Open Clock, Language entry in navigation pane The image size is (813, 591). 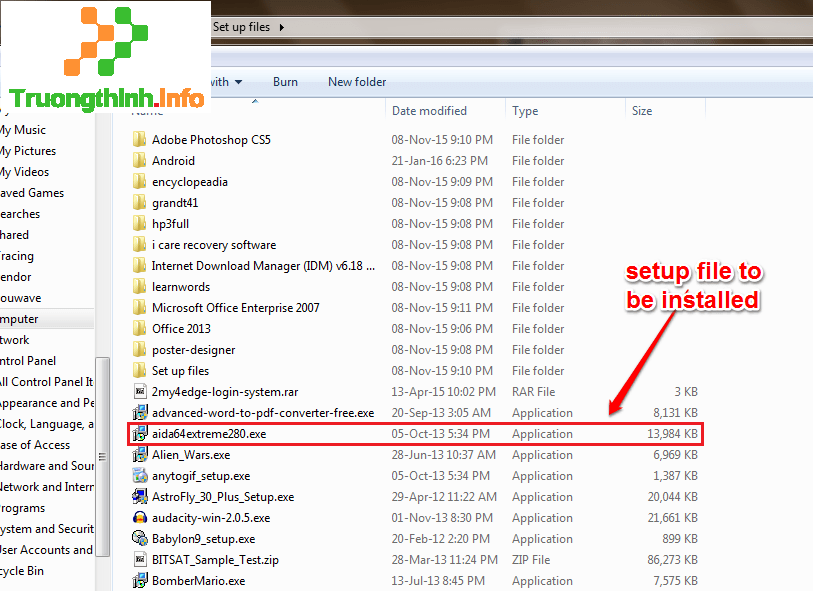pos(47,424)
